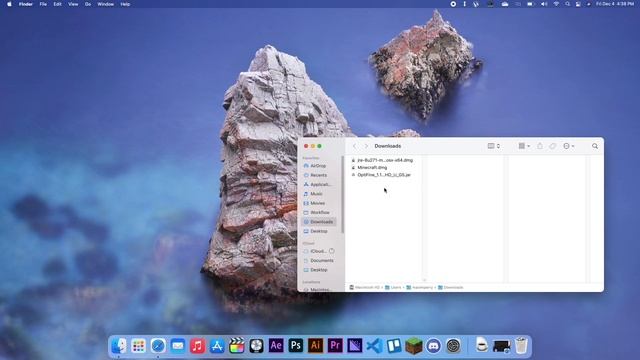Open the Minecraft.dmg file in Downloads
The height and width of the screenshot is (360, 640).
click(x=372, y=167)
